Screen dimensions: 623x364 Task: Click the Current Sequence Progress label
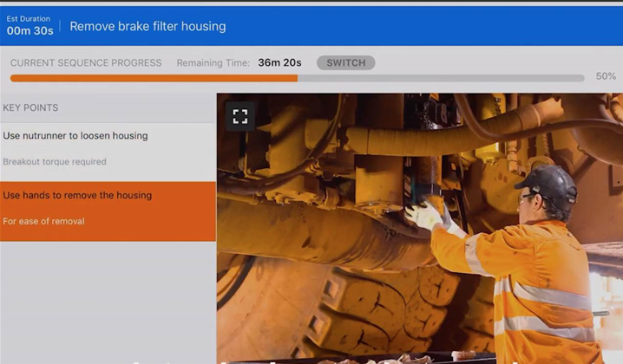pyautogui.click(x=86, y=63)
